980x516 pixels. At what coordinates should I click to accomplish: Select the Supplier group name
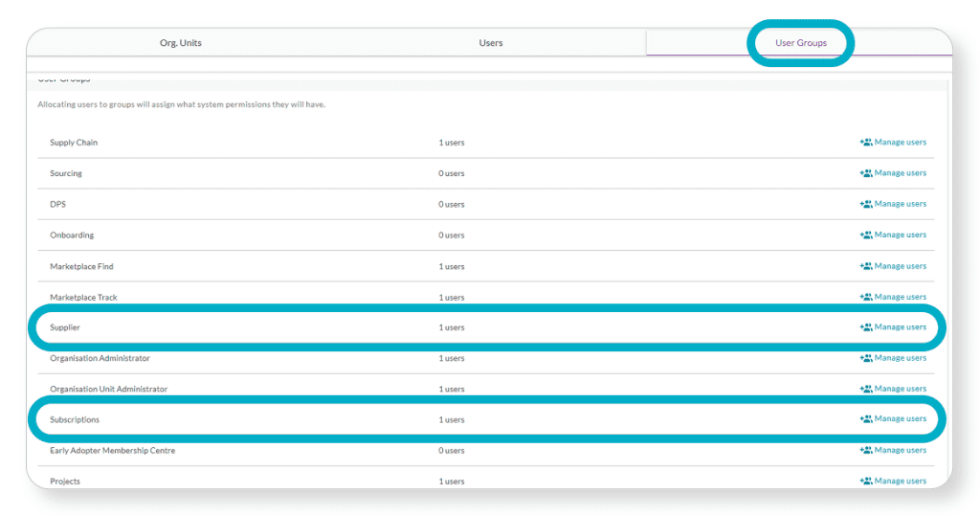[x=65, y=327]
